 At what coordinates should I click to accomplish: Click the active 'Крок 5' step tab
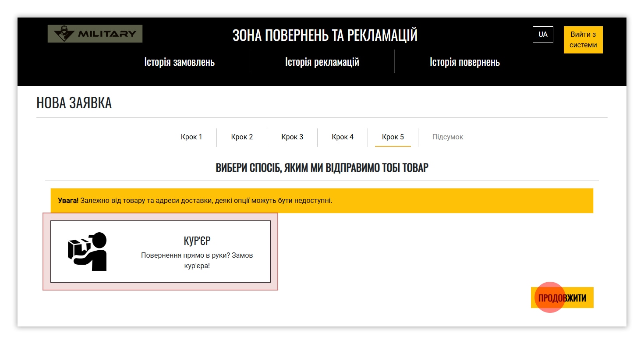point(393,137)
